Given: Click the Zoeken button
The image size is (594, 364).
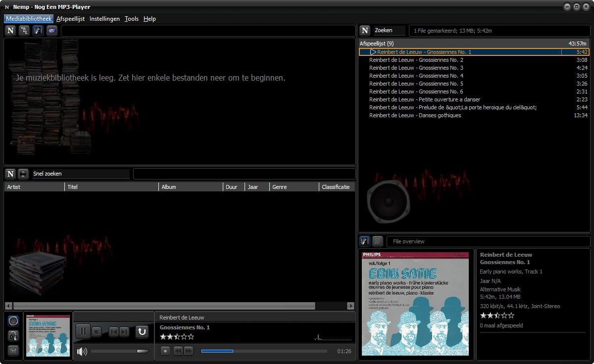Looking at the screenshot, I should [x=388, y=30].
